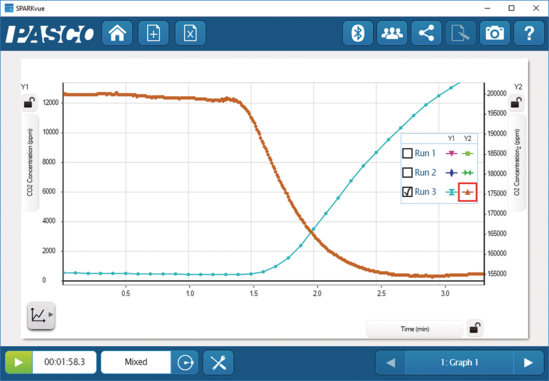
Task: Open Help with question mark
Action: [529, 33]
